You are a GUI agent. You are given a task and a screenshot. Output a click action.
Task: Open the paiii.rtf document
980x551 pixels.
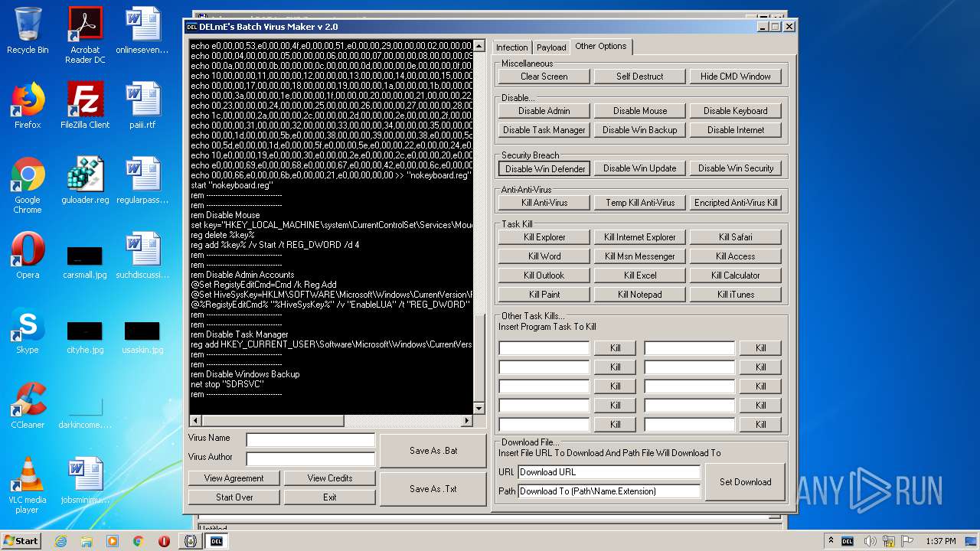(x=142, y=106)
